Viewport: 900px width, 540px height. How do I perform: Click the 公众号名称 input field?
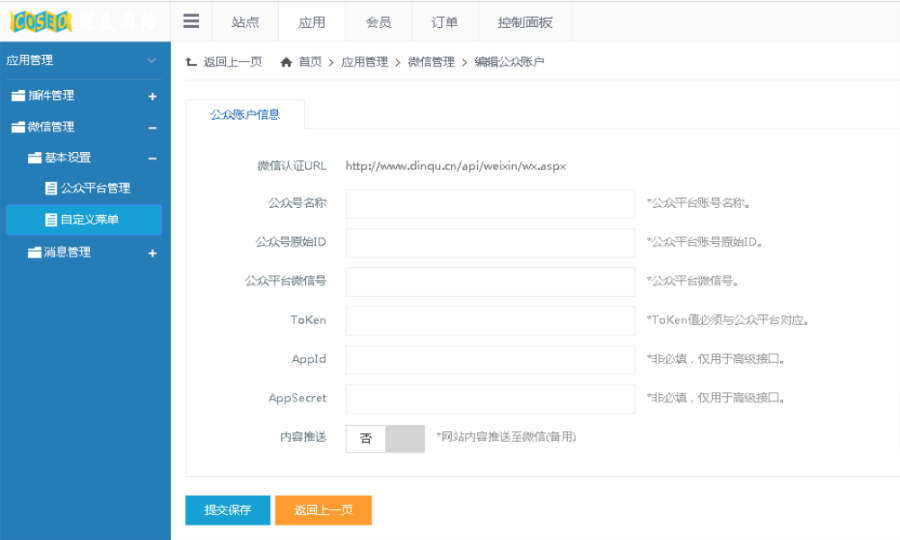coord(490,204)
